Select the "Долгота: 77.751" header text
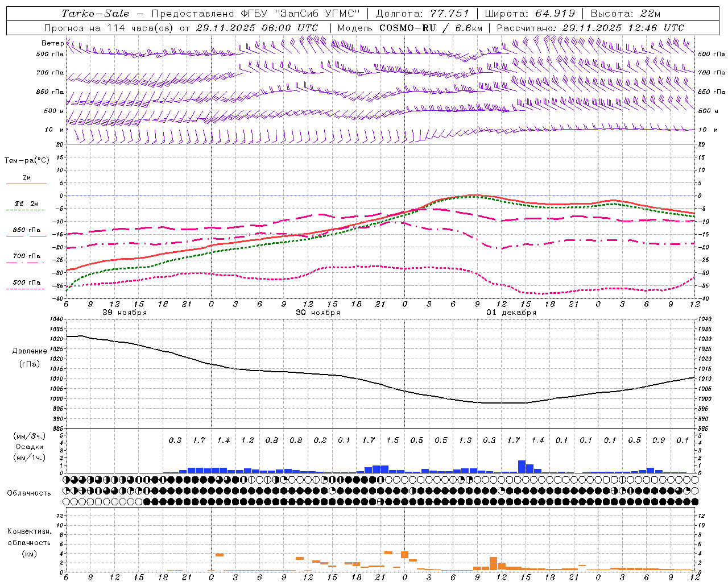Viewport: 728px width, 582px height. [423, 14]
